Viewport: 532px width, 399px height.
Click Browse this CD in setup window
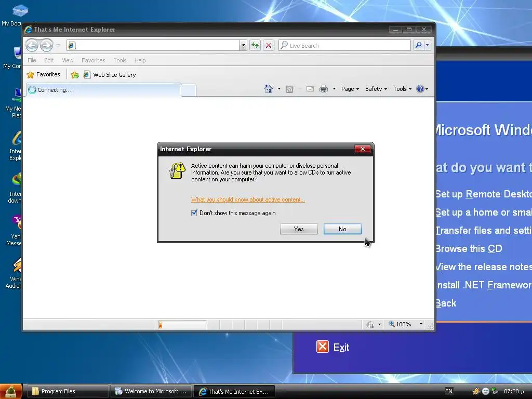[x=469, y=249]
